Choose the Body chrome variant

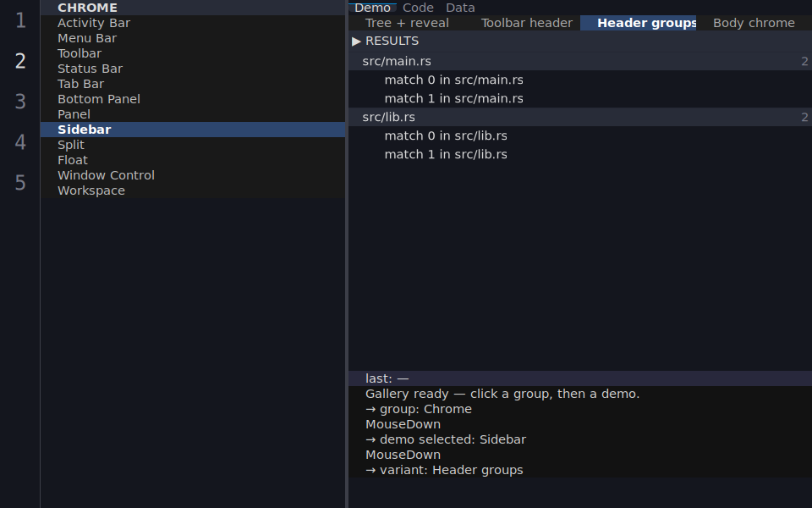[754, 23]
